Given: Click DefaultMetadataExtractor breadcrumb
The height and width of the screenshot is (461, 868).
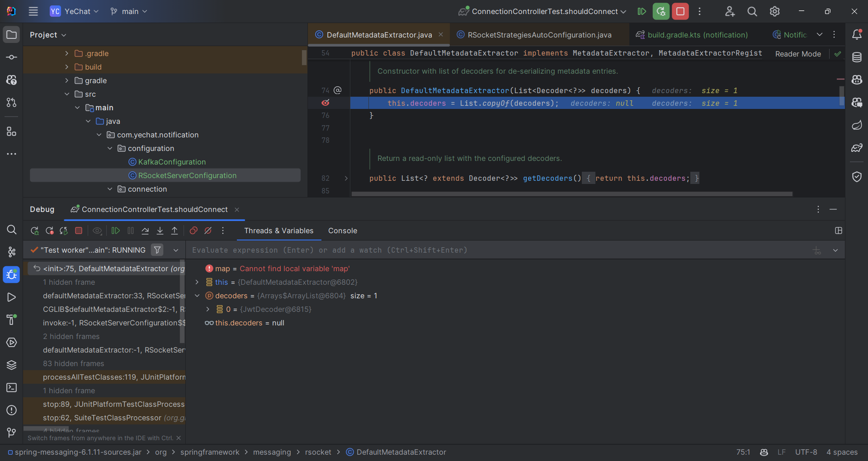Looking at the screenshot, I should click(396, 452).
